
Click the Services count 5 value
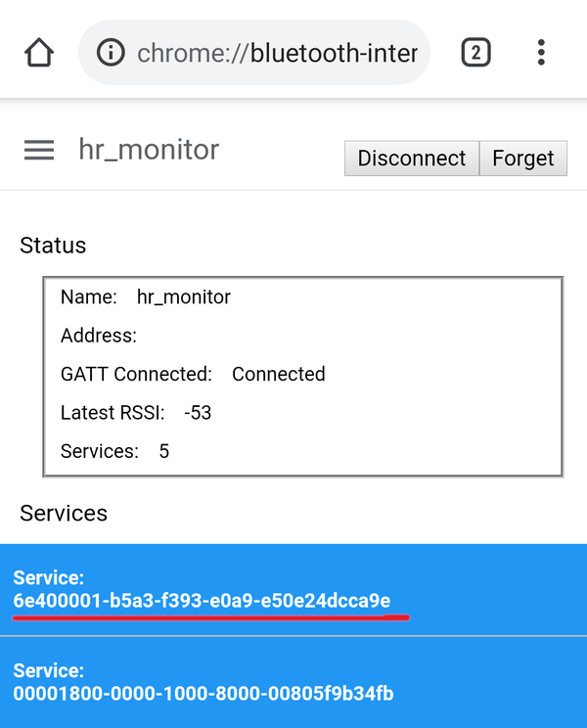point(164,451)
